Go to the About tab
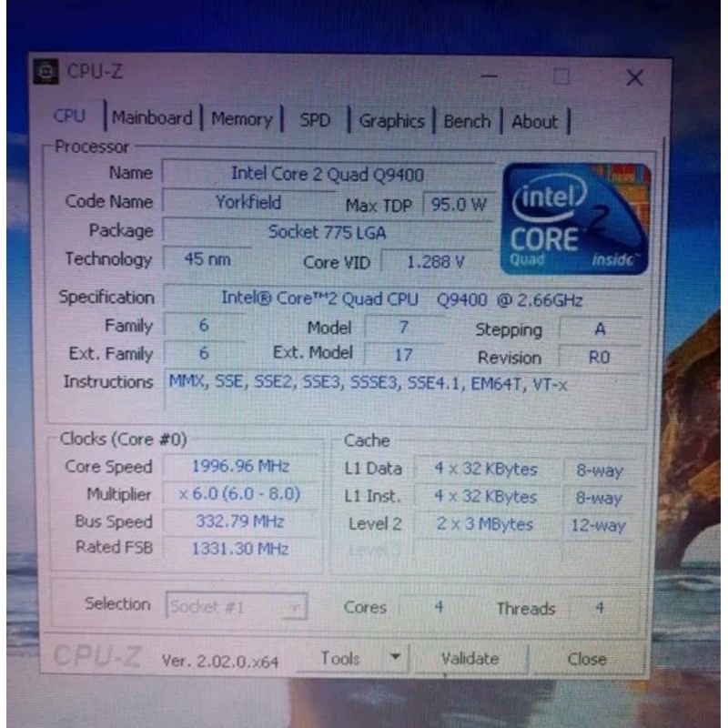The image size is (728, 728). 534,122
